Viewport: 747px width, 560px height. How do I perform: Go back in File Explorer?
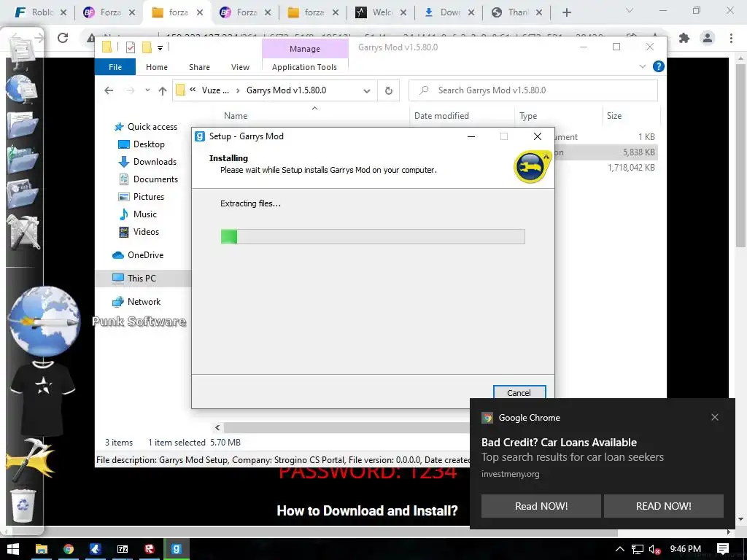point(109,90)
